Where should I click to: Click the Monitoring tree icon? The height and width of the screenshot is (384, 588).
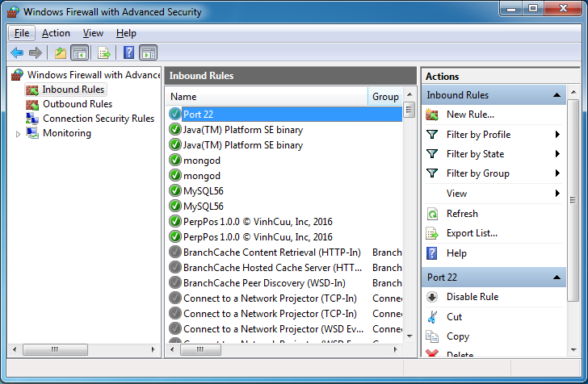click(32, 133)
